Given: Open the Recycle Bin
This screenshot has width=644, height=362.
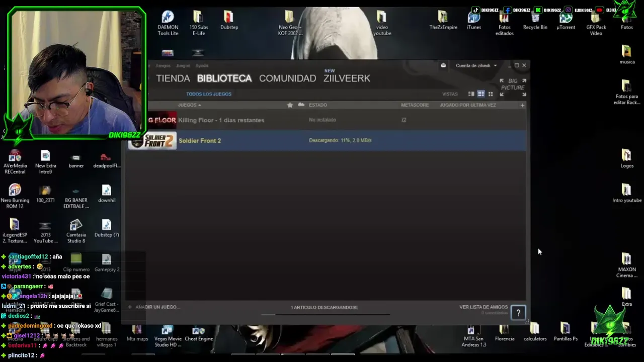Looking at the screenshot, I should tap(535, 21).
